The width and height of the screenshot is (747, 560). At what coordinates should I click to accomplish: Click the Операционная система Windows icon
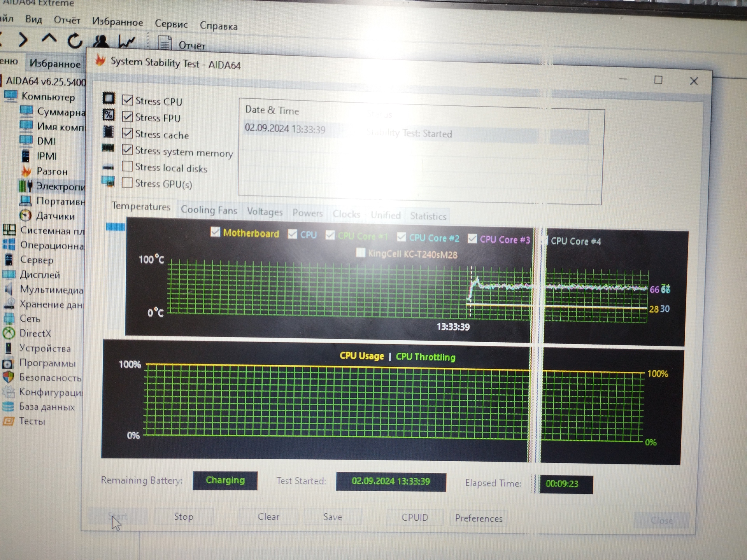click(x=9, y=245)
